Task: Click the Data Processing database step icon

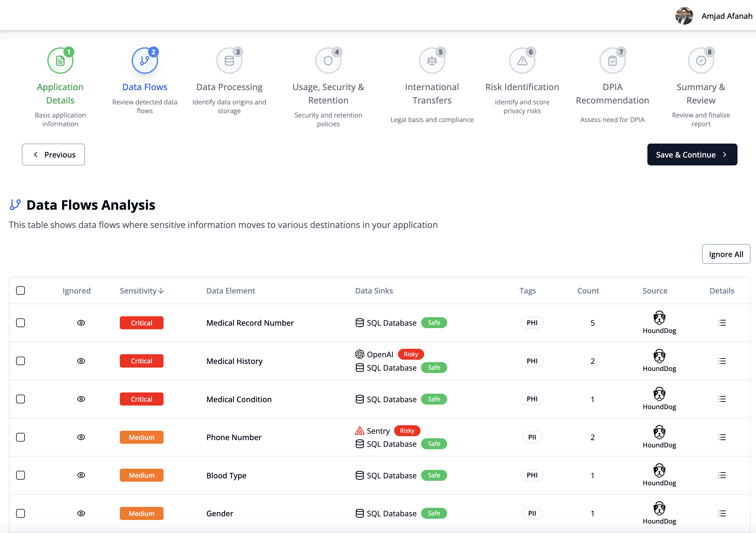Action: point(229,61)
